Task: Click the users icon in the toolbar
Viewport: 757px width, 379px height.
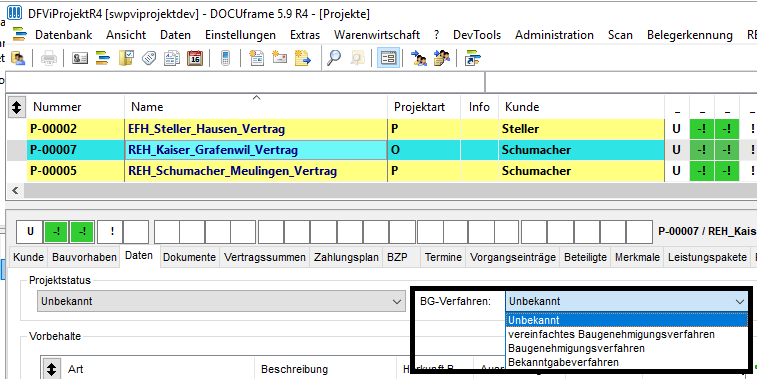Action: 18,58
